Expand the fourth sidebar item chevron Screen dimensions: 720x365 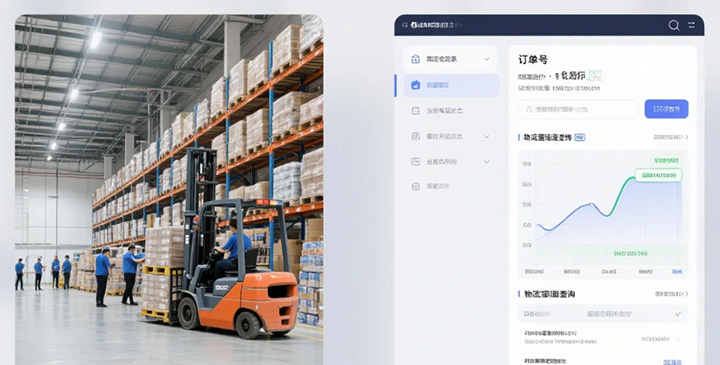point(487,136)
